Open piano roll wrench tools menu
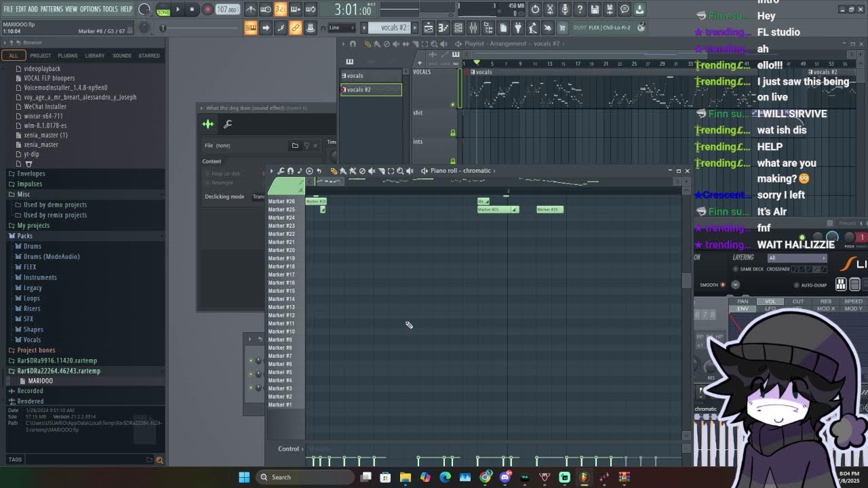This screenshot has width=868, height=488. tap(281, 171)
